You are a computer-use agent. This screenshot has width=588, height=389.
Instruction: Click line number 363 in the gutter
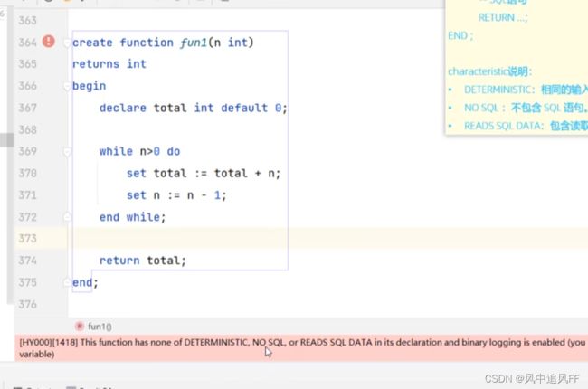[28, 20]
